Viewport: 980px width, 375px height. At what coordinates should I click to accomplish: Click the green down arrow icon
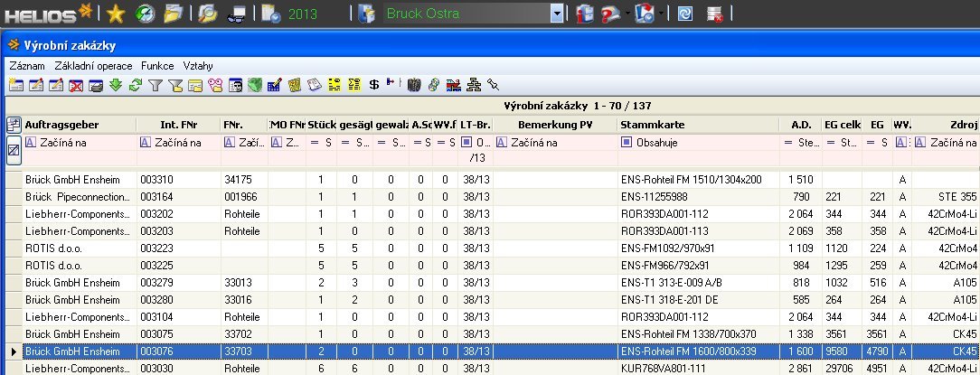click(x=116, y=85)
